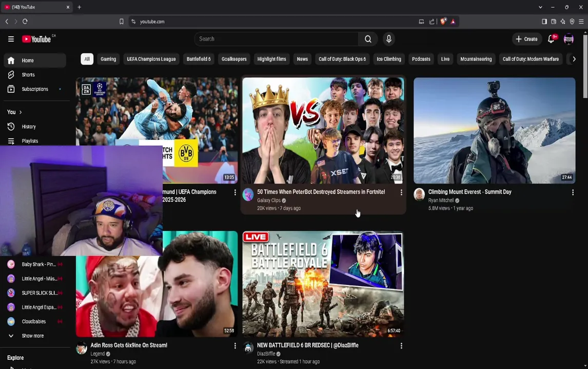
Task: Open Galaxy Clips channel avatar
Action: coord(248,195)
